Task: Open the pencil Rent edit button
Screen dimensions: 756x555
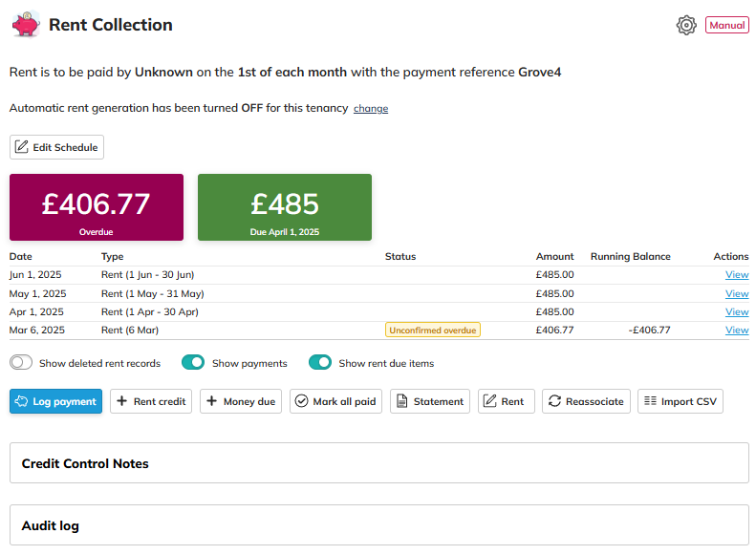Action: click(506, 401)
